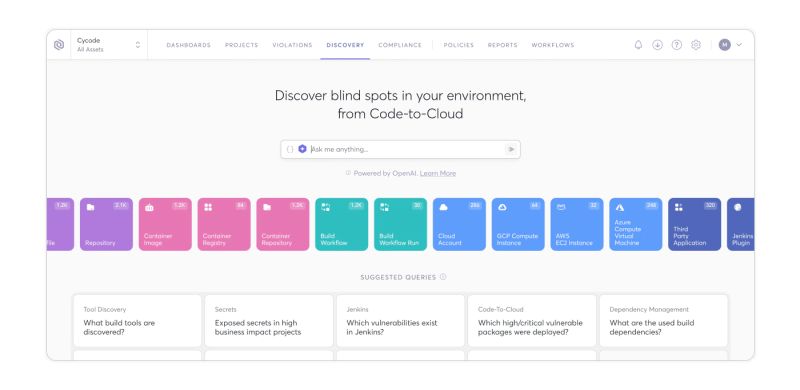Click the Container Registry grid icon

click(208, 207)
